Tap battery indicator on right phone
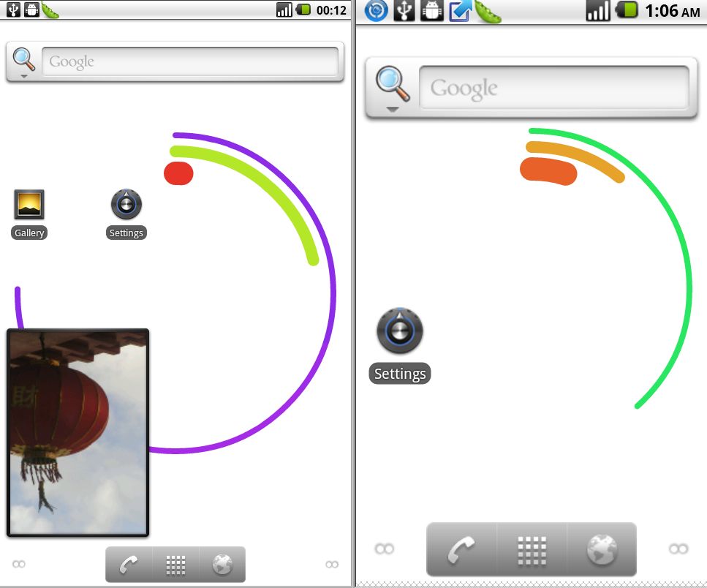Screen dimensions: 707x588 click(x=627, y=10)
